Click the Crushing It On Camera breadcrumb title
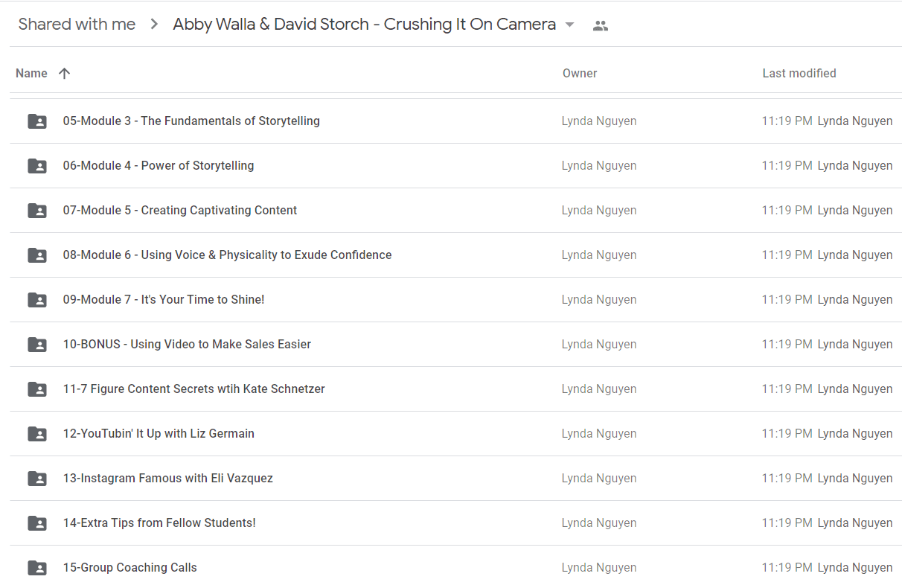902x588 pixels. click(364, 25)
